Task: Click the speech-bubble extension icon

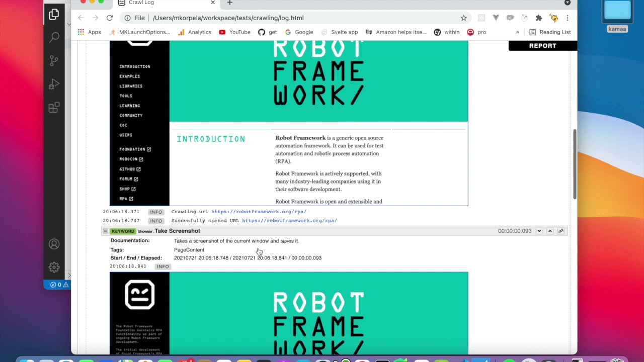Action: tap(510, 18)
